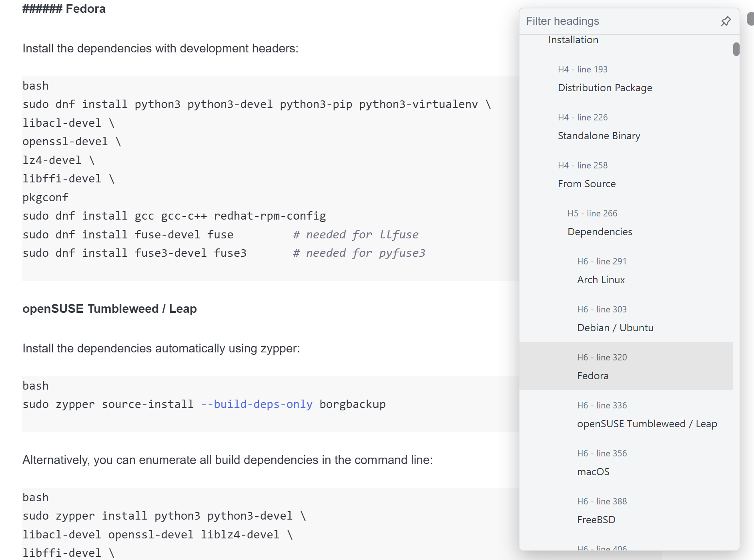Focus the Filter headings search field

(620, 21)
